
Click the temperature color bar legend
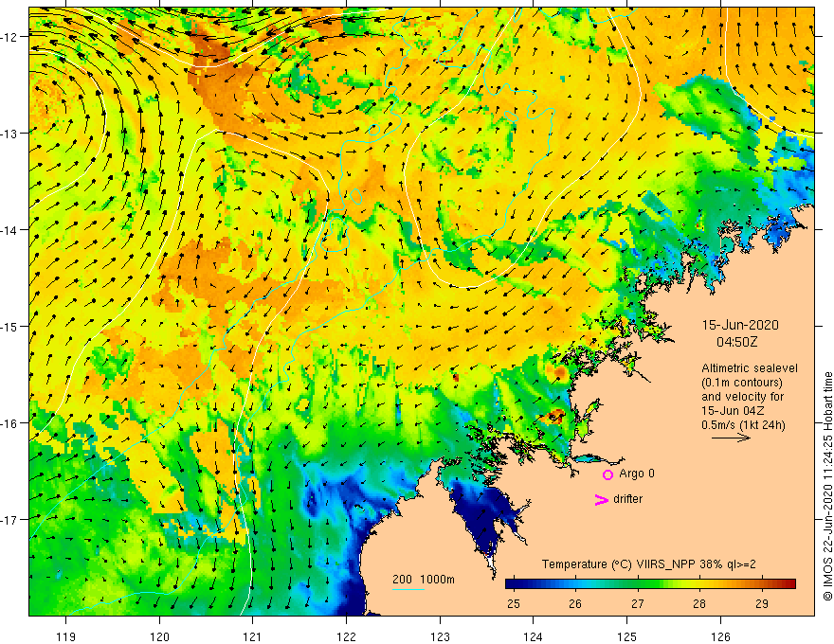point(650,584)
